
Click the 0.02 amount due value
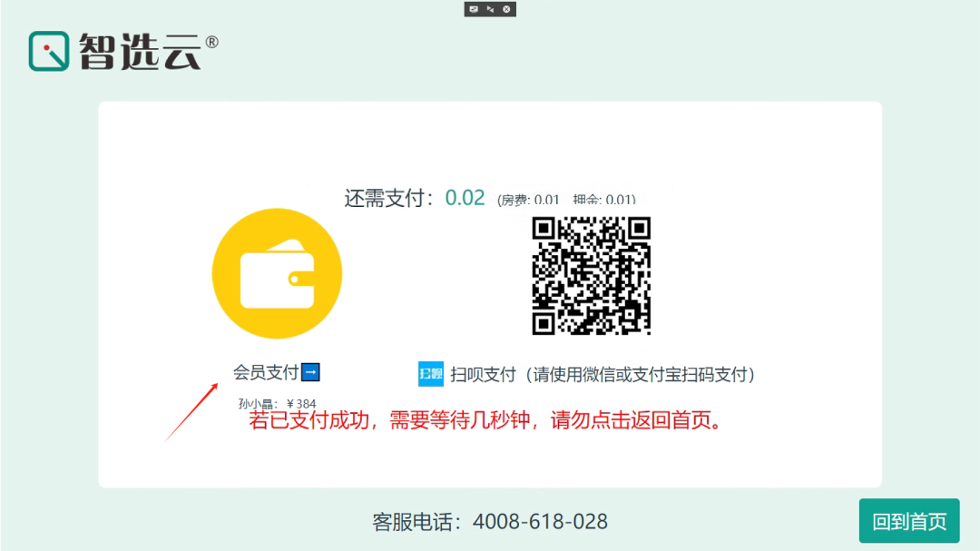[465, 198]
